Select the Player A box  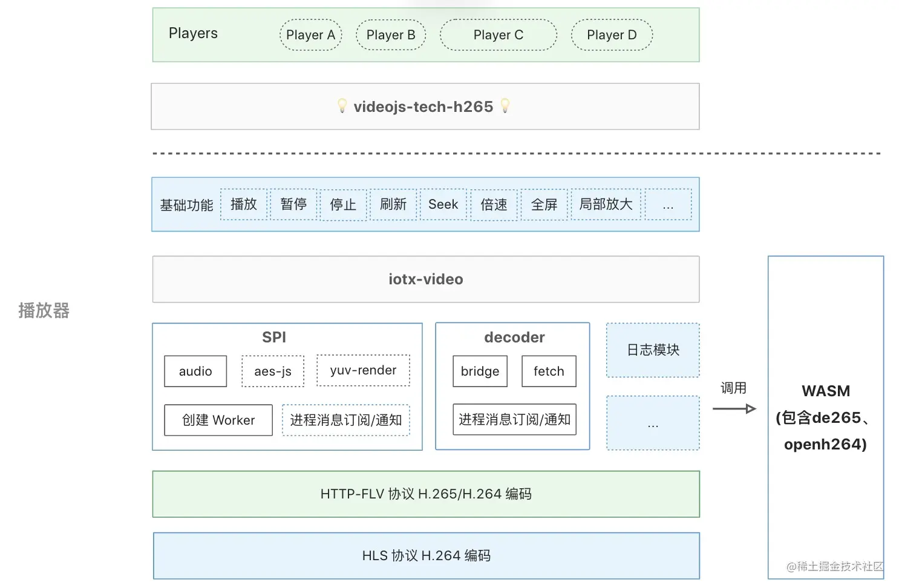point(310,35)
